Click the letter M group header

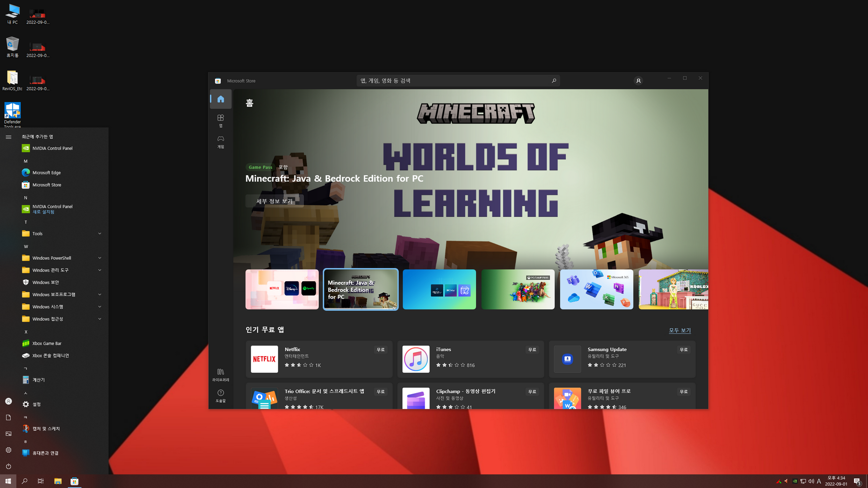26,161
